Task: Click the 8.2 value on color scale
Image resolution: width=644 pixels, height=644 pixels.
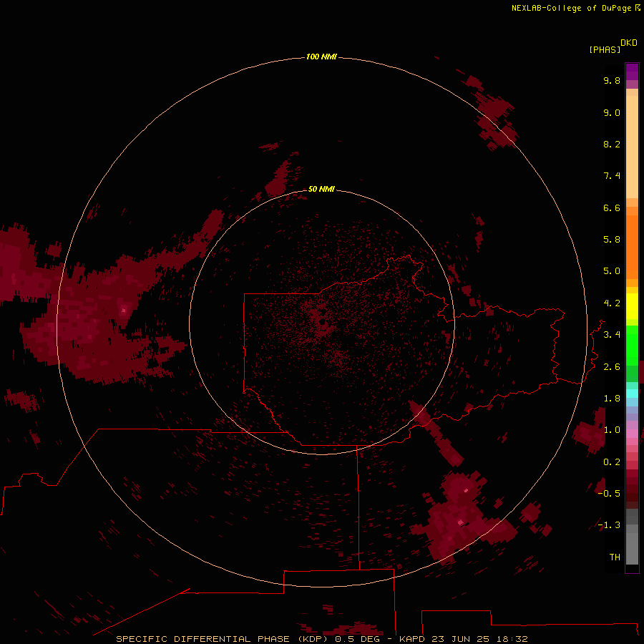Action: pos(612,144)
